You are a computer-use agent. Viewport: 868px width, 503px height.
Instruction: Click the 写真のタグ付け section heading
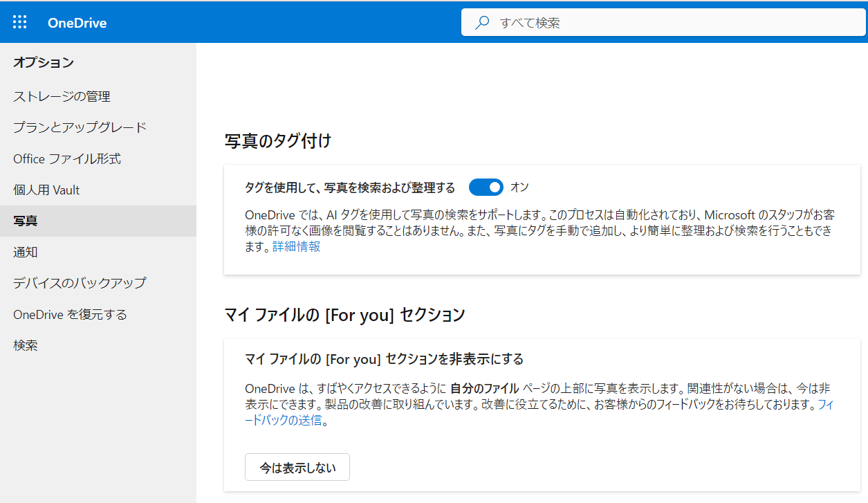[x=278, y=141]
